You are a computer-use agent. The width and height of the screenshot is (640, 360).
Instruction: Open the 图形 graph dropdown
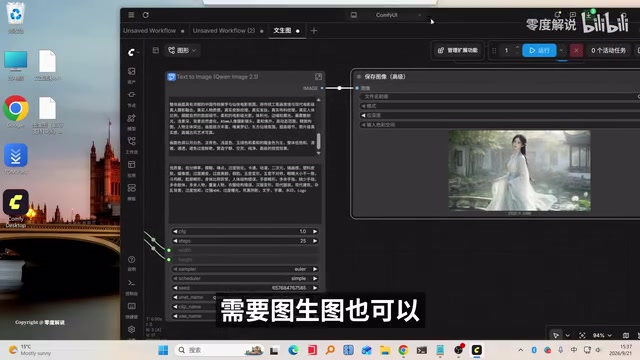[182, 50]
